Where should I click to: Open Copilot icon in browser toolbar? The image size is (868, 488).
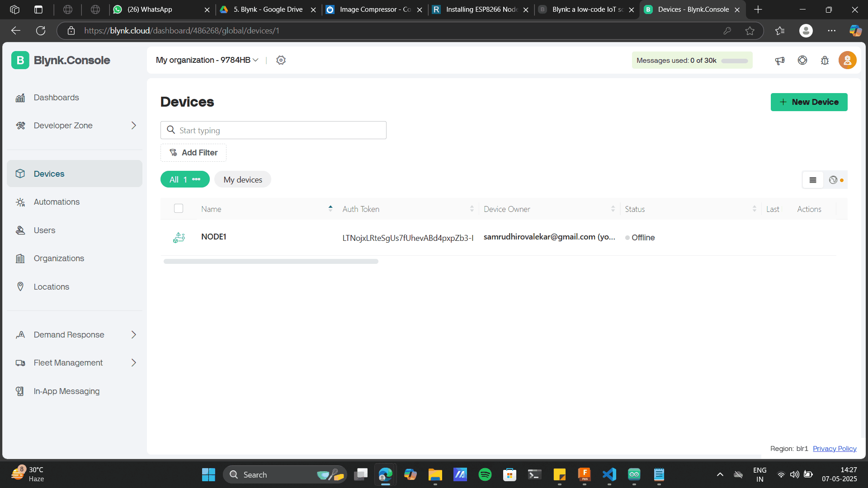[x=855, y=31]
